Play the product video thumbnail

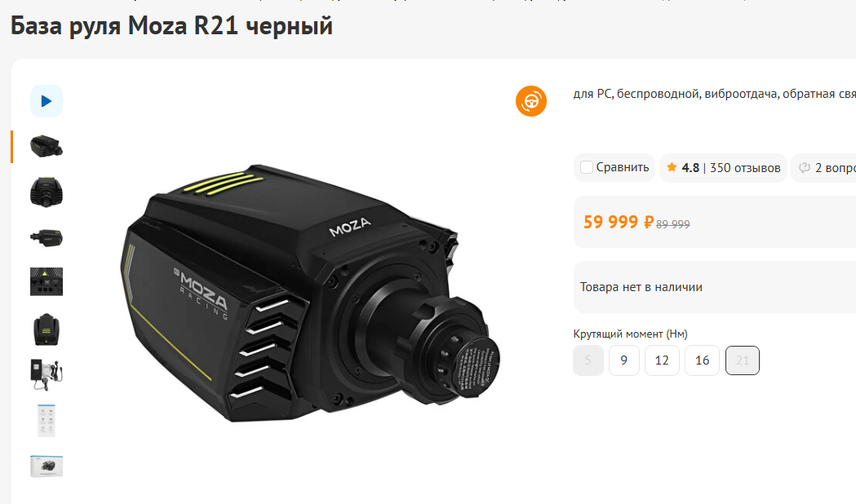pyautogui.click(x=47, y=101)
